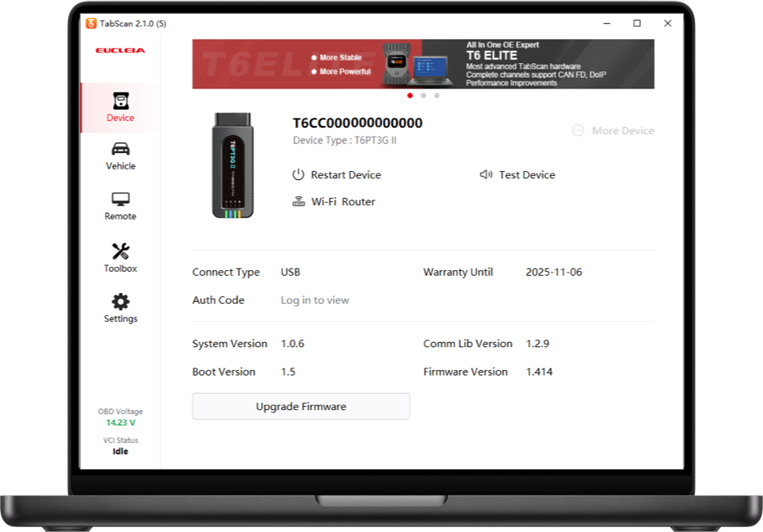Close the TabScan window
Image resolution: width=763 pixels, height=532 pixels.
pyautogui.click(x=668, y=24)
